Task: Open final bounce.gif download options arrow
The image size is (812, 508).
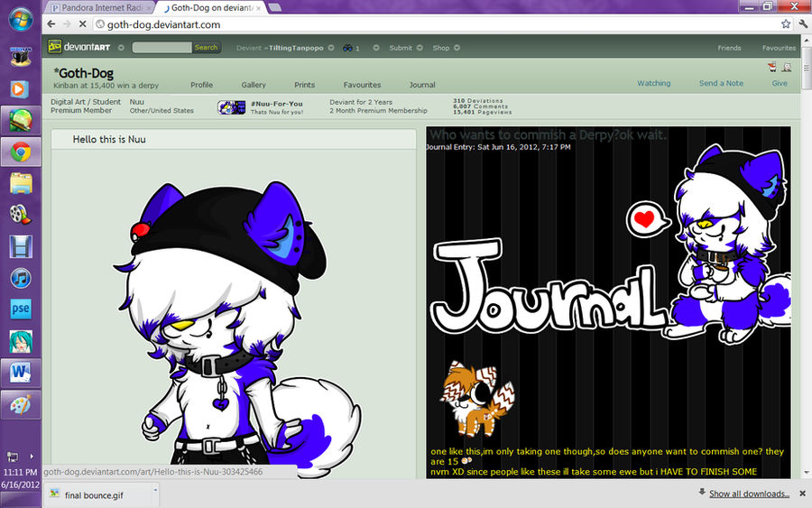Action: [x=155, y=490]
